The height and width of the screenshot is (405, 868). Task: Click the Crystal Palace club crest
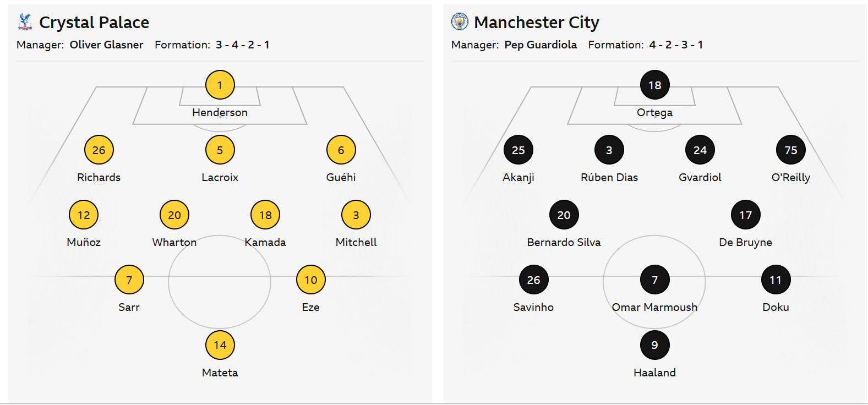coord(25,22)
